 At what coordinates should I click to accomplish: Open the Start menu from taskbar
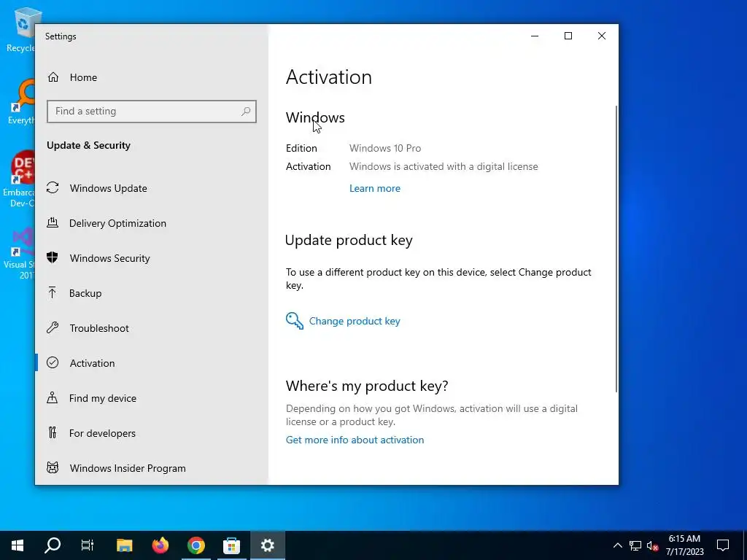click(18, 545)
